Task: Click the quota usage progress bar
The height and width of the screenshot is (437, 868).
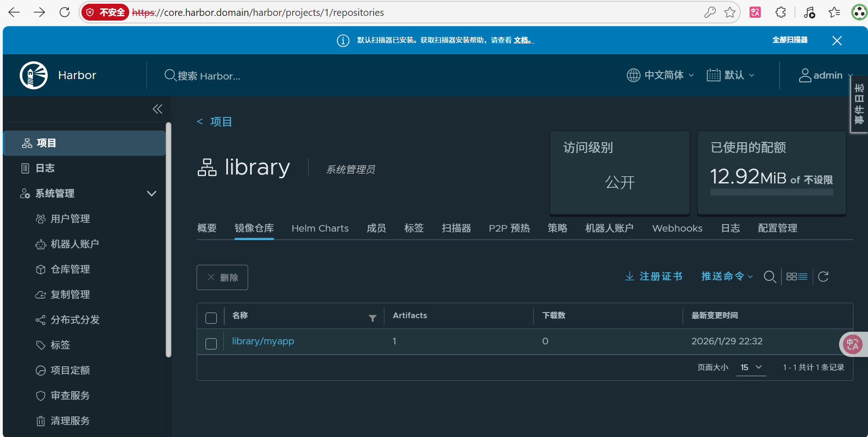Action: (772, 192)
